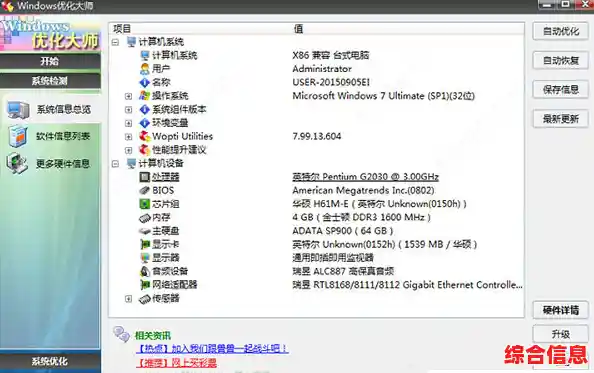594x373 pixels.
Task: Select the H61M-E chipset value
Action: (379, 204)
